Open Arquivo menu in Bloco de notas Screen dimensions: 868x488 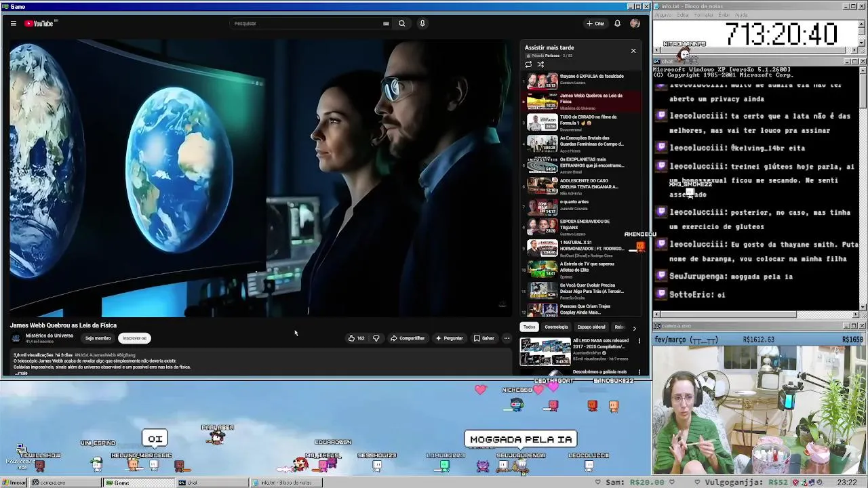click(x=663, y=15)
